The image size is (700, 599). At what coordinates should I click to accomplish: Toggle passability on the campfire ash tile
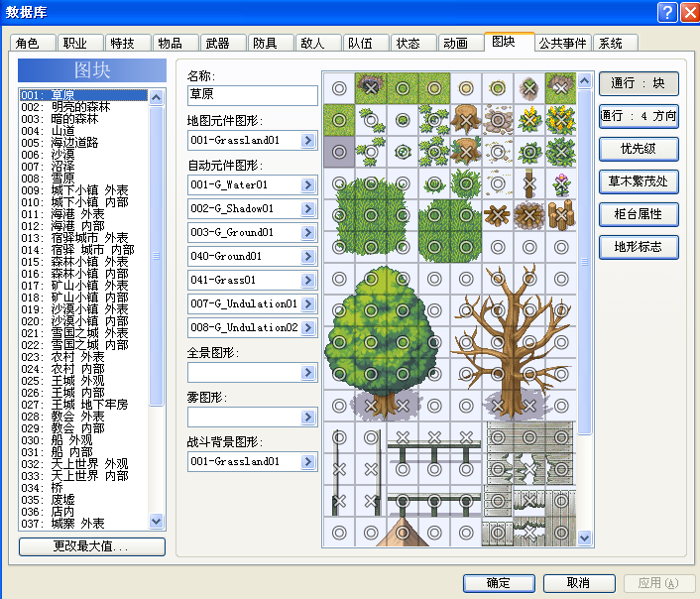[x=529, y=215]
